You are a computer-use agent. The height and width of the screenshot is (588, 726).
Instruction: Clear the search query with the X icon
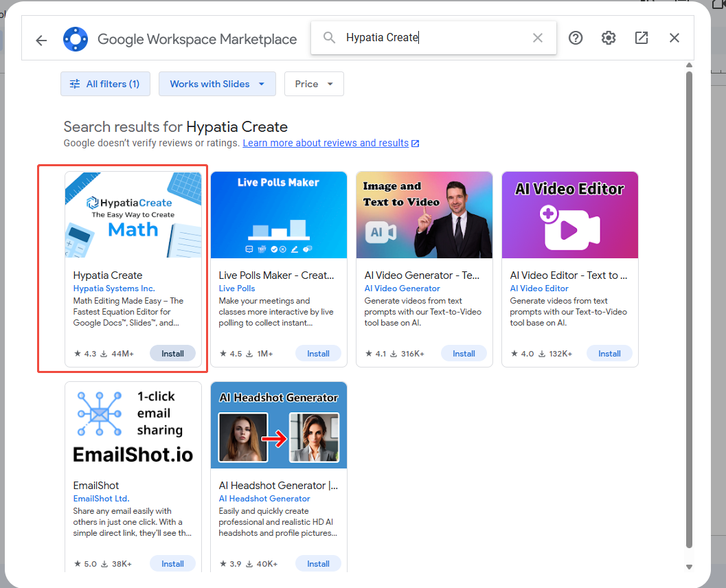tap(538, 38)
